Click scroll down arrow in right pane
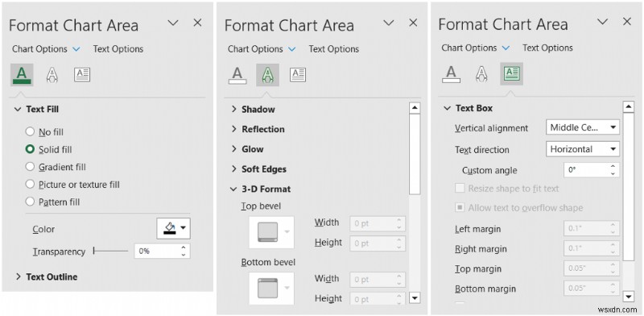Viewport: 644px width, 316px height. 629,297
